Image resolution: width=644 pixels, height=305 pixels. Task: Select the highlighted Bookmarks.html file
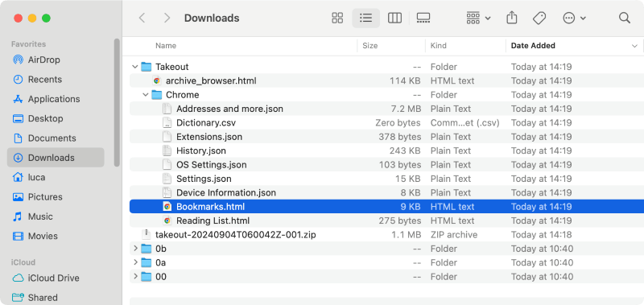coord(386,207)
